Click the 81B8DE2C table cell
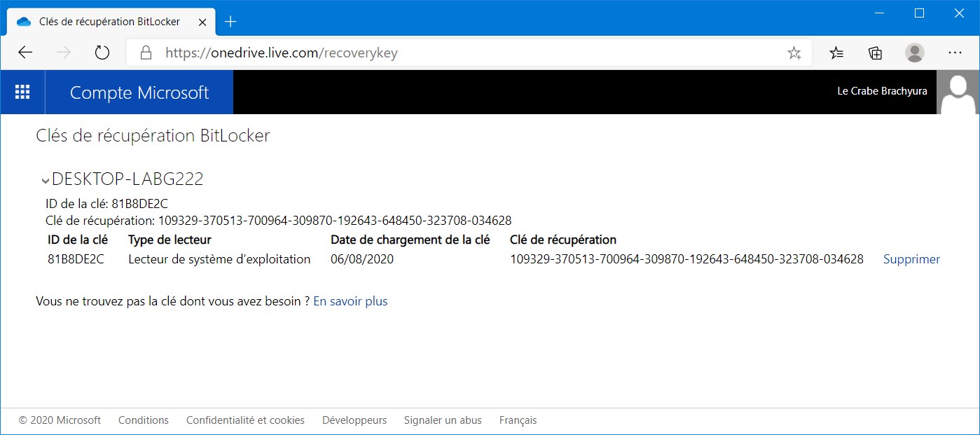Image resolution: width=980 pixels, height=435 pixels. coord(76,259)
